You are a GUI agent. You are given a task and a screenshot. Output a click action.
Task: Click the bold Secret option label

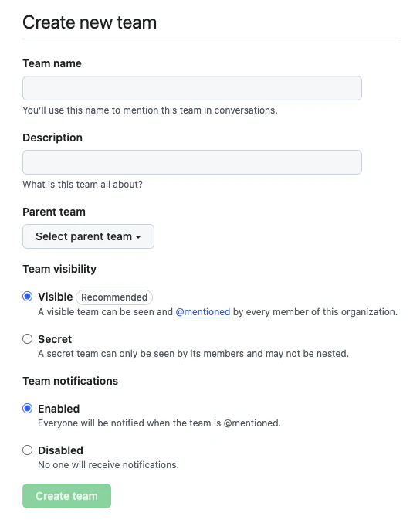(x=55, y=339)
